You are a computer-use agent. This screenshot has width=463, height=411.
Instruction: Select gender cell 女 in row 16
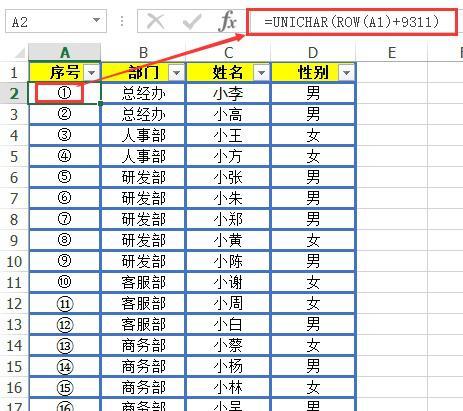click(x=313, y=387)
